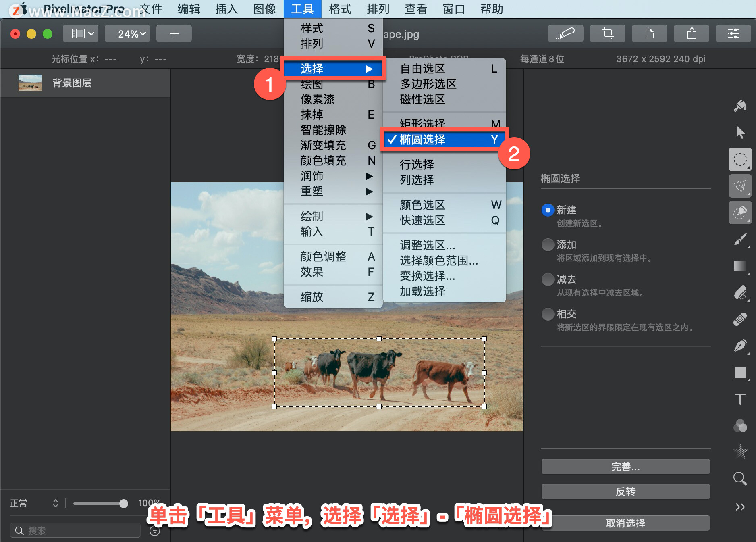Select the Type text tool
This screenshot has width=756, height=542.
coord(740,399)
